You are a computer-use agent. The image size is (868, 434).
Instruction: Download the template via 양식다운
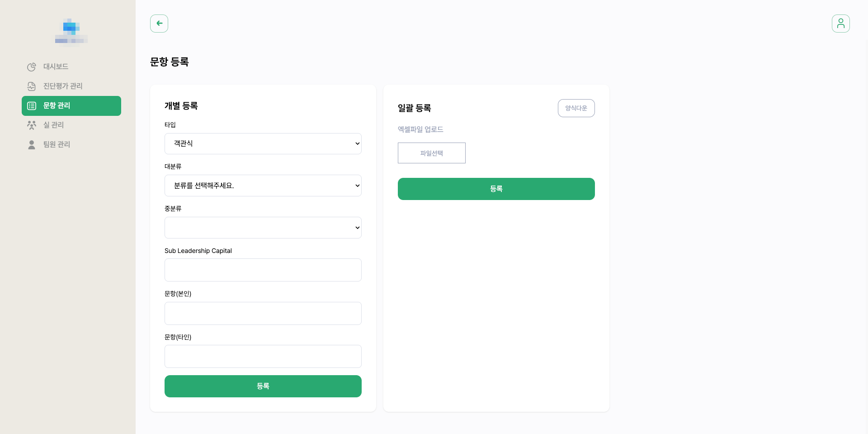click(576, 108)
